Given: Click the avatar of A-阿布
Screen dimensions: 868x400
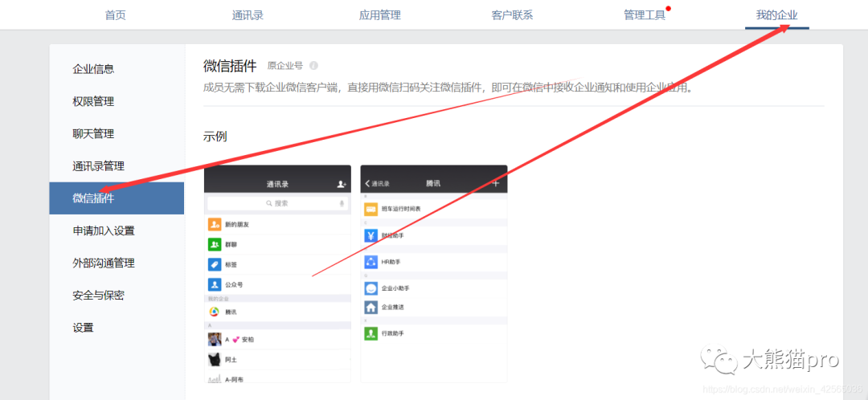Looking at the screenshot, I should [215, 378].
